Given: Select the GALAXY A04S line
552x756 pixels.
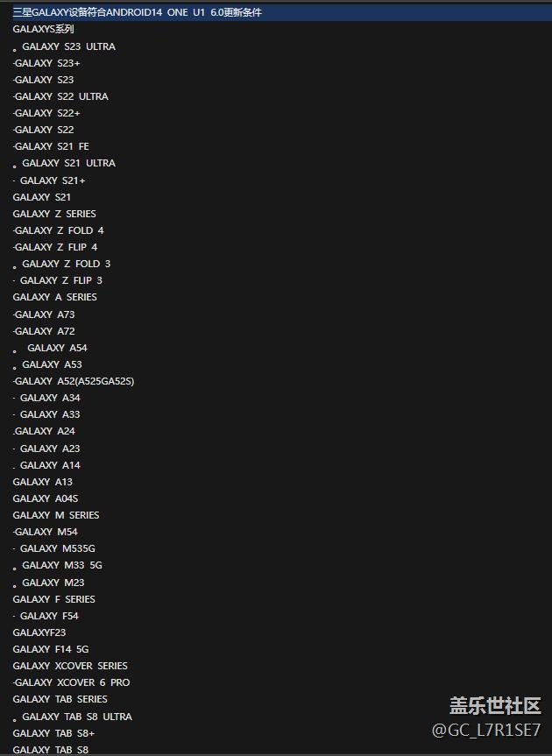Looking at the screenshot, I should click(46, 498).
